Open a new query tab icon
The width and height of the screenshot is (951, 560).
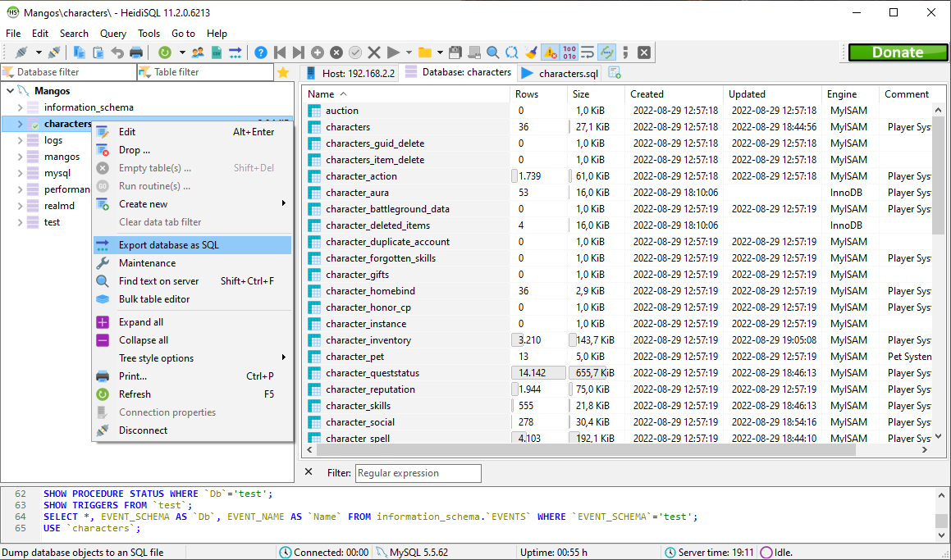[x=615, y=73]
